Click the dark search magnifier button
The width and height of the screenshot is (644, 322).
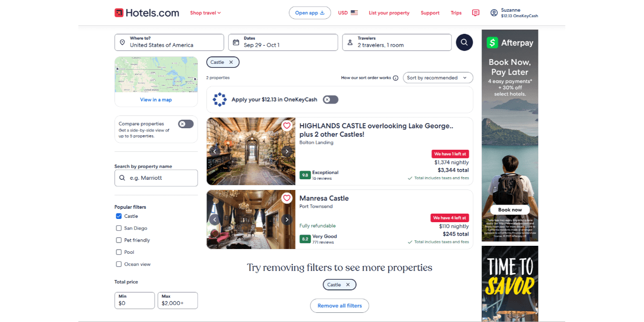click(x=464, y=42)
